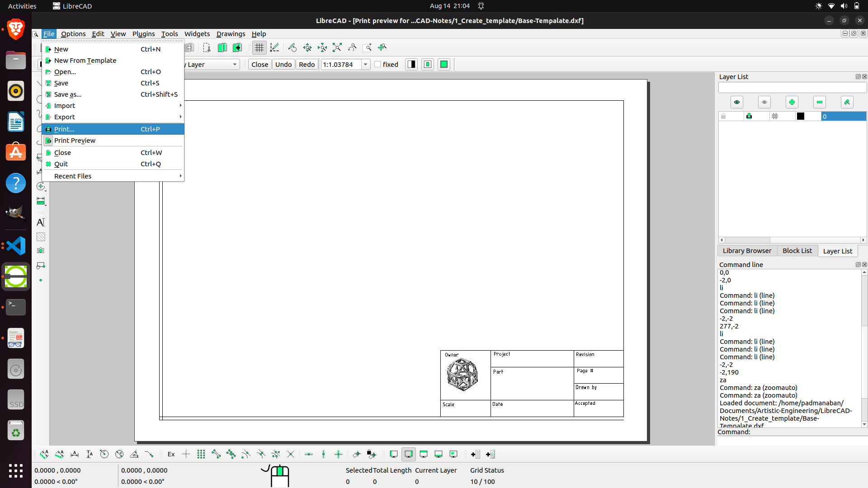Open the print scale 1:1.03784 dropdown arrow

[365, 65]
